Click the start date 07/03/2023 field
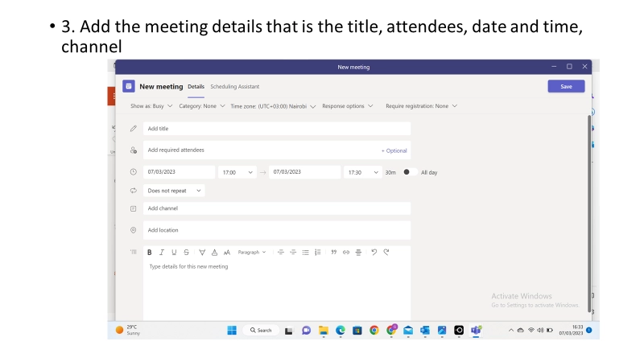This screenshot has height=362, width=644. (179, 172)
